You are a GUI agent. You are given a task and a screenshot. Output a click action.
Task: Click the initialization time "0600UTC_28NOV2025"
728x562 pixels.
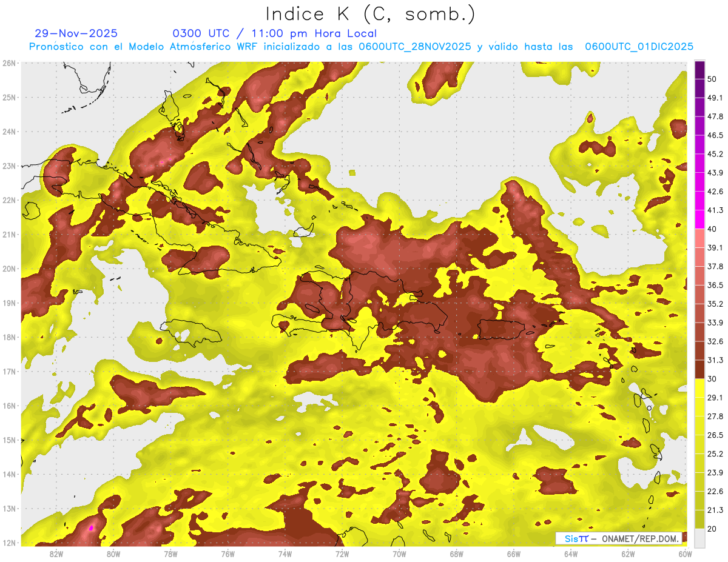coord(415,47)
